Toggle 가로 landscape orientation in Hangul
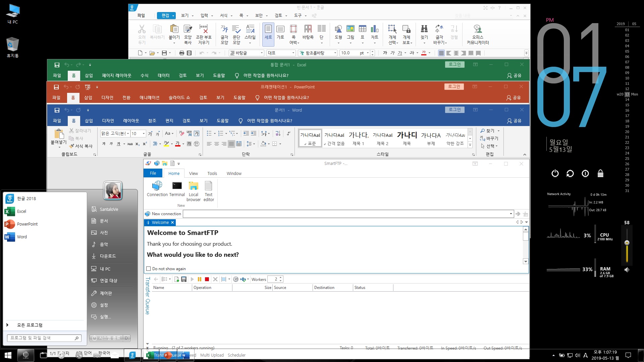The height and width of the screenshot is (362, 644). (x=280, y=32)
